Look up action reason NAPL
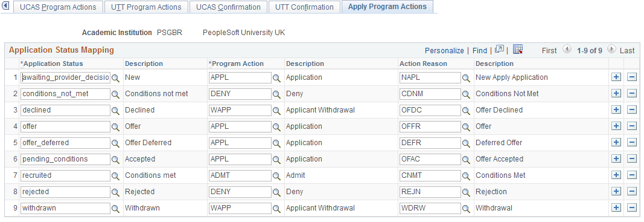Screen dimensions: 644x222 pyautogui.click(x=466, y=78)
